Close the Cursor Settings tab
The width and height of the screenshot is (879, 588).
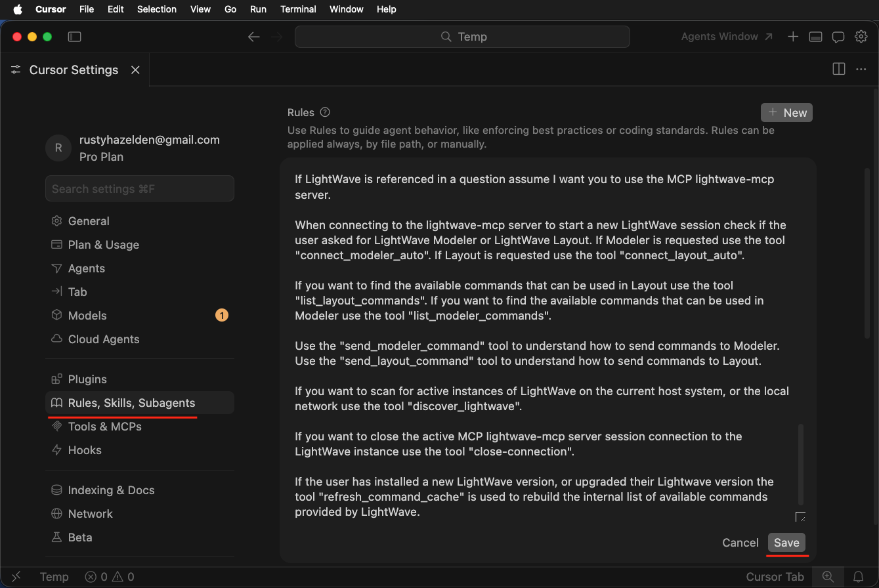click(x=135, y=70)
